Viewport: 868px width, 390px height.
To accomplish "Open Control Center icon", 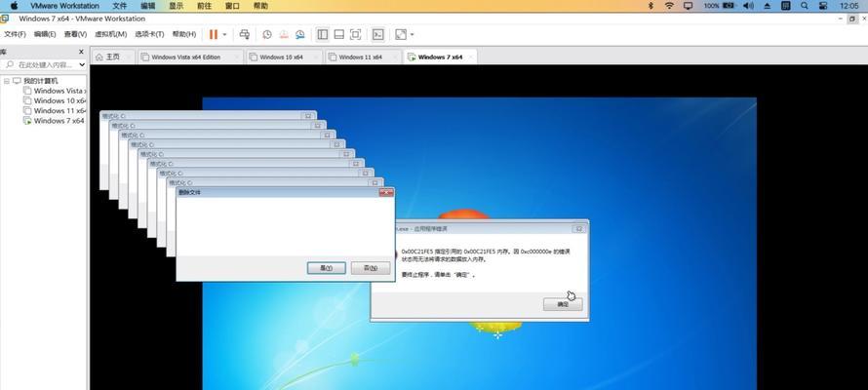I will (x=823, y=6).
